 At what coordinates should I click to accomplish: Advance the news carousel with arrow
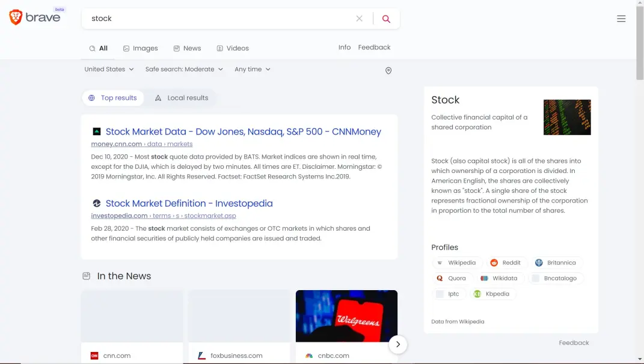coord(397,344)
